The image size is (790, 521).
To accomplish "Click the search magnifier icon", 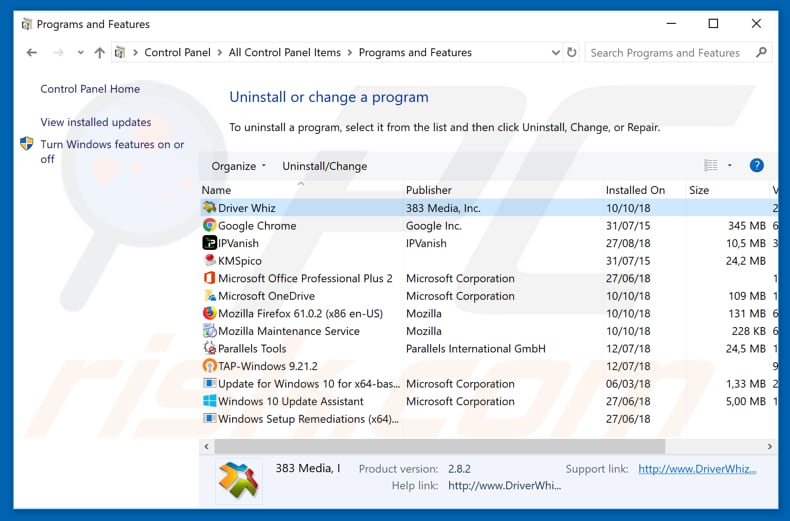I will point(761,52).
